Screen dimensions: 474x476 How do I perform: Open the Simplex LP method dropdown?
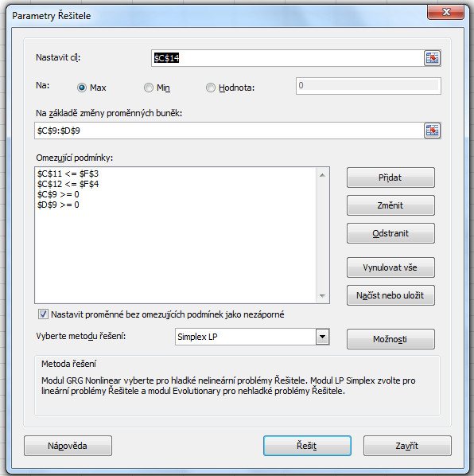click(x=322, y=337)
